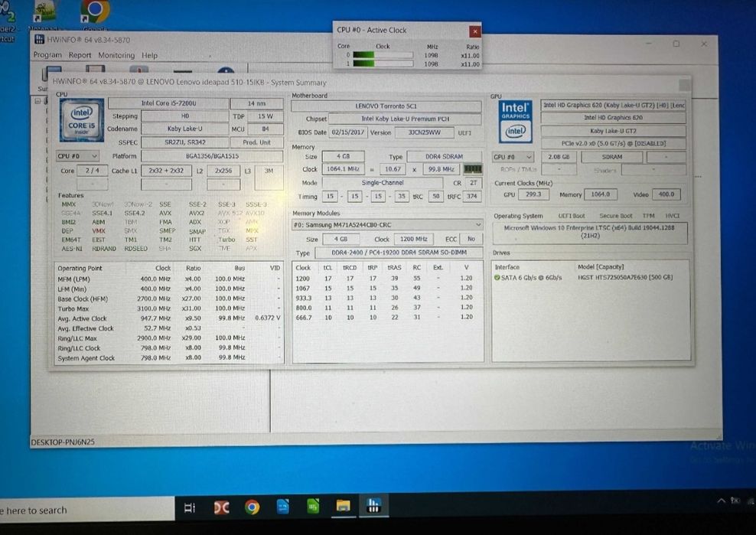Click the Single-Channel mode field
Image resolution: width=756 pixels, height=535 pixels.
(383, 183)
